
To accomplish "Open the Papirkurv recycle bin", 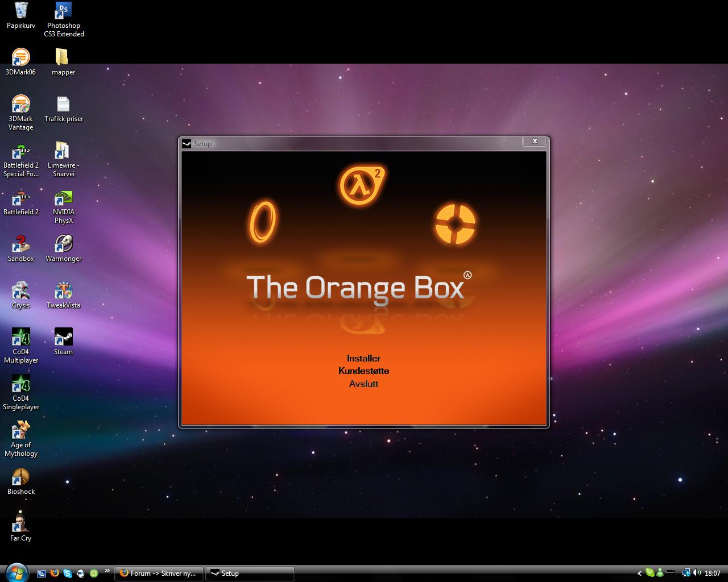I will (x=21, y=15).
